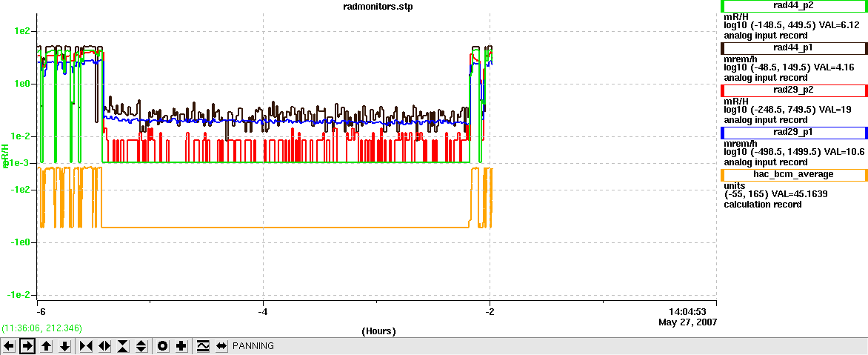Select the rad44_p1 legend entry

793,48
